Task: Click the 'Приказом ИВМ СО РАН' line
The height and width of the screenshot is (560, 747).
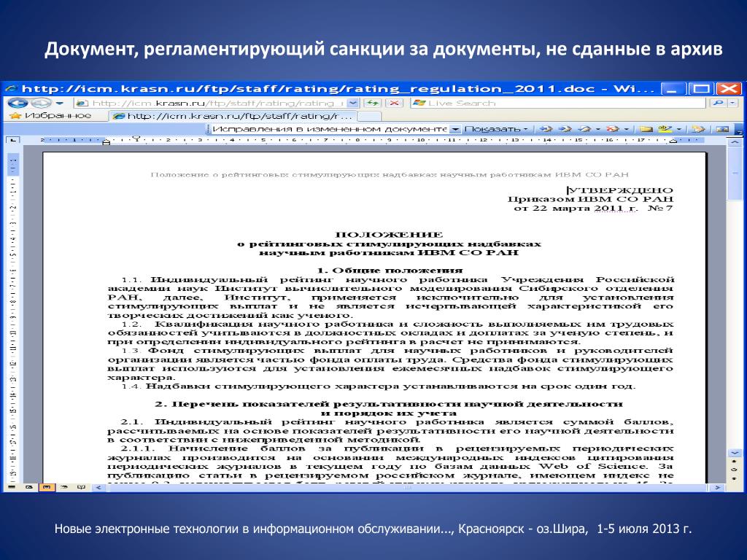Action: pyautogui.click(x=590, y=199)
